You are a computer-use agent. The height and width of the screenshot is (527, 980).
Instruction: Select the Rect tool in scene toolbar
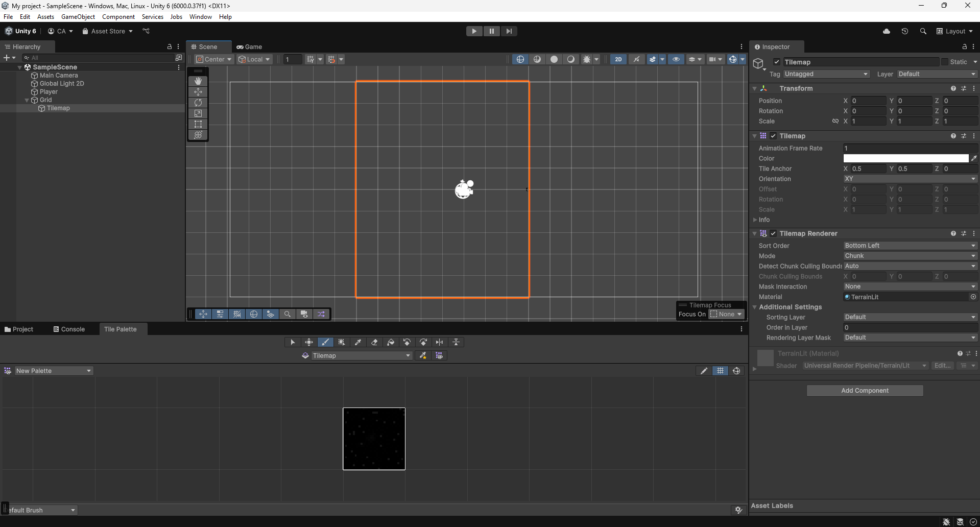coord(198,124)
